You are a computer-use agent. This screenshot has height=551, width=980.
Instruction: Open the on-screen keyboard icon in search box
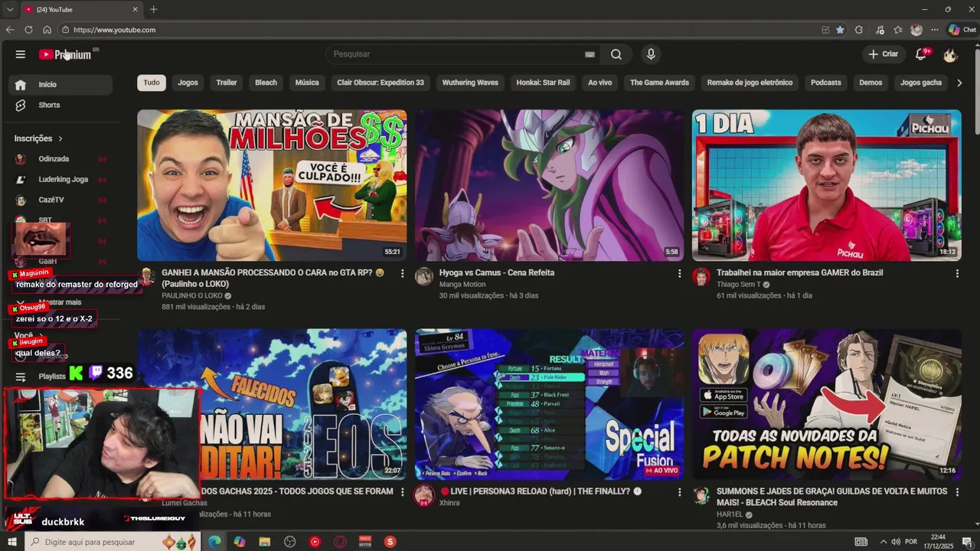tap(590, 54)
